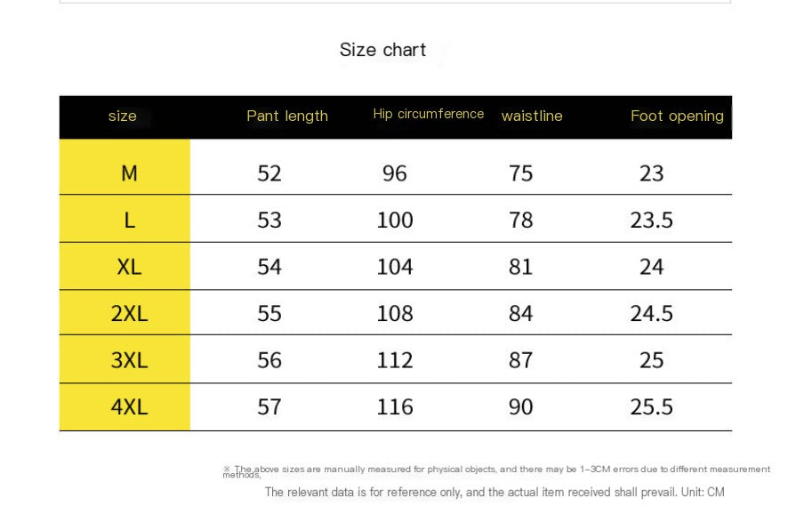Click the yellow L size cell
This screenshot has width=812, height=522.
125,219
